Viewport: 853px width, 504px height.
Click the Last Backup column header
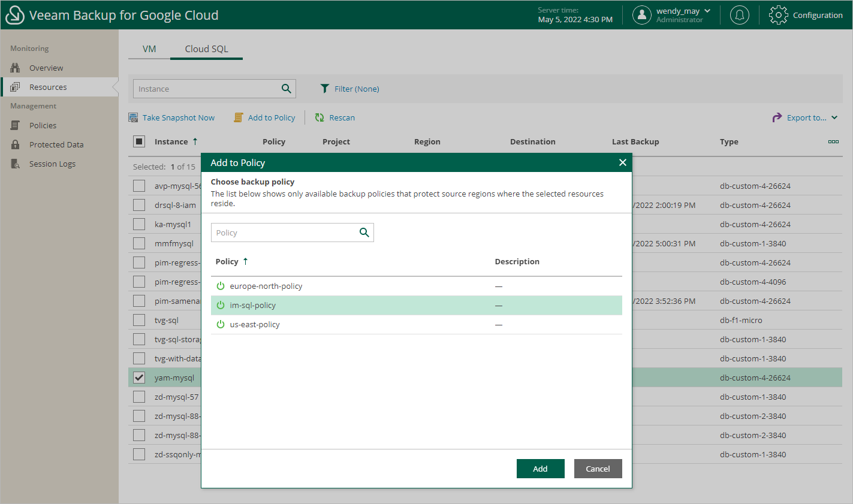tap(635, 141)
